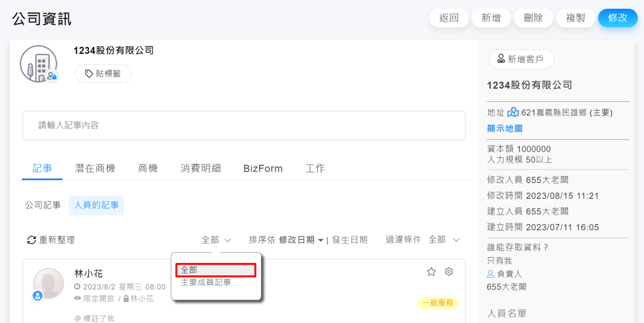This screenshot has height=323, width=644.
Task: Select 主要成員記事 from the dropdown list
Action: (x=206, y=282)
